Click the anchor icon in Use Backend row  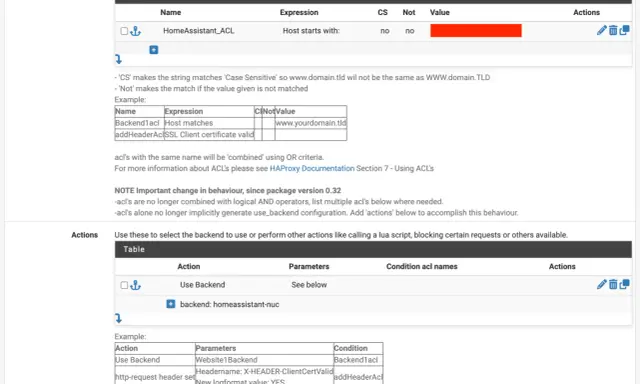point(136,285)
